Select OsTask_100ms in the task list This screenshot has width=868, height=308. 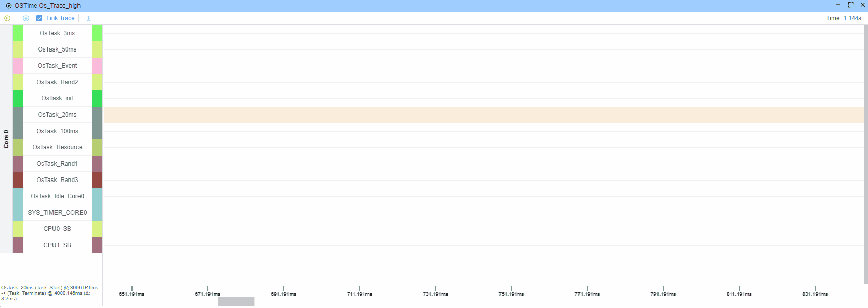(x=57, y=131)
